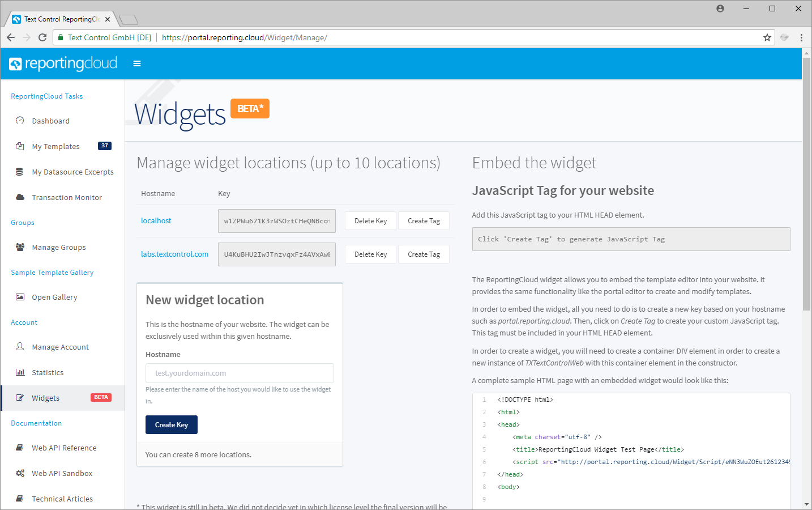This screenshot has height=510, width=812.
Task: Reload the page with refresh icon
Action: 42,37
